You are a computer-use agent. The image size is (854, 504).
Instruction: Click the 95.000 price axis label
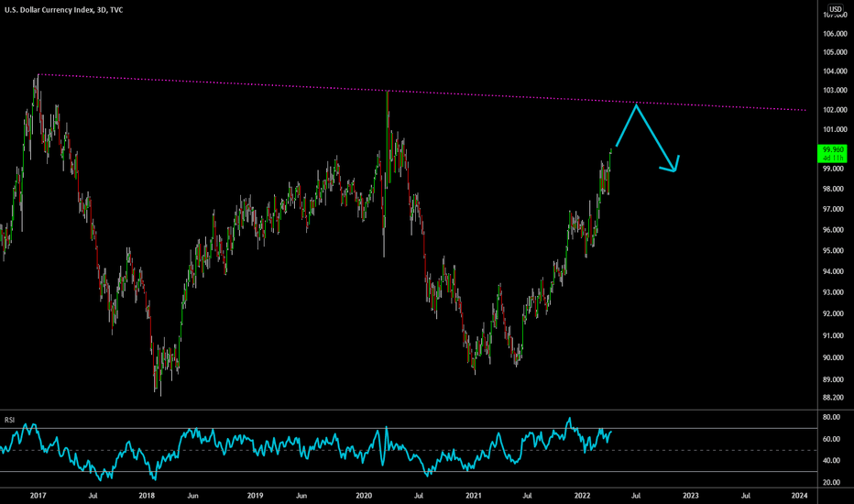coord(835,251)
